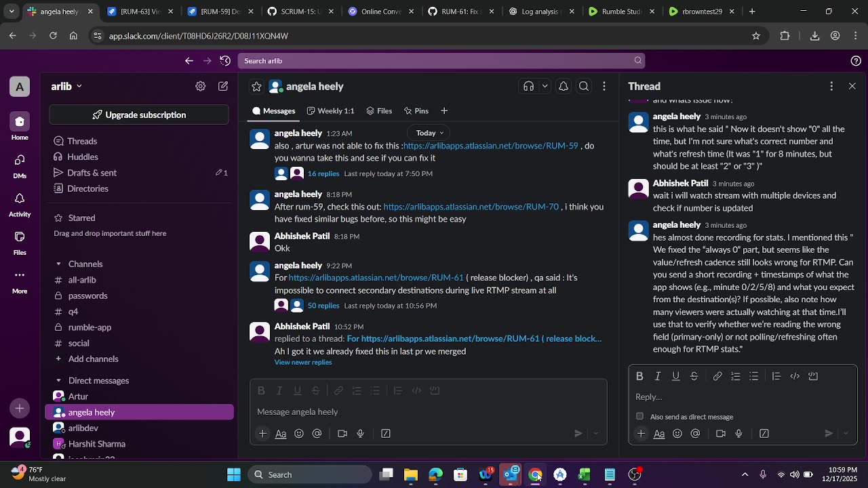Focus the Message angela heely field

(429, 412)
